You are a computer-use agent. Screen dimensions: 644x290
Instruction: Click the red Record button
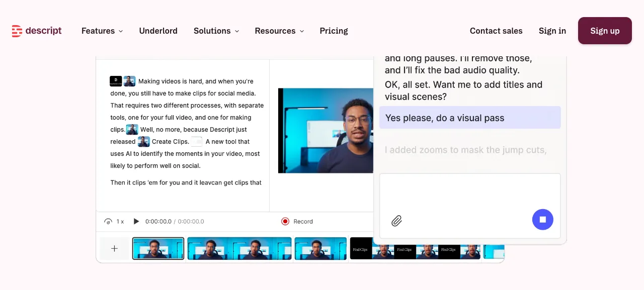(297, 221)
